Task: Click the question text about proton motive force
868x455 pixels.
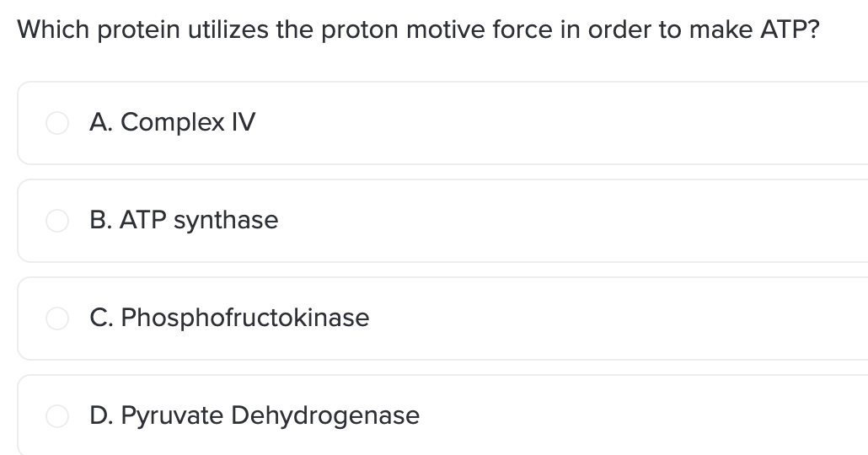Action: pos(418,29)
